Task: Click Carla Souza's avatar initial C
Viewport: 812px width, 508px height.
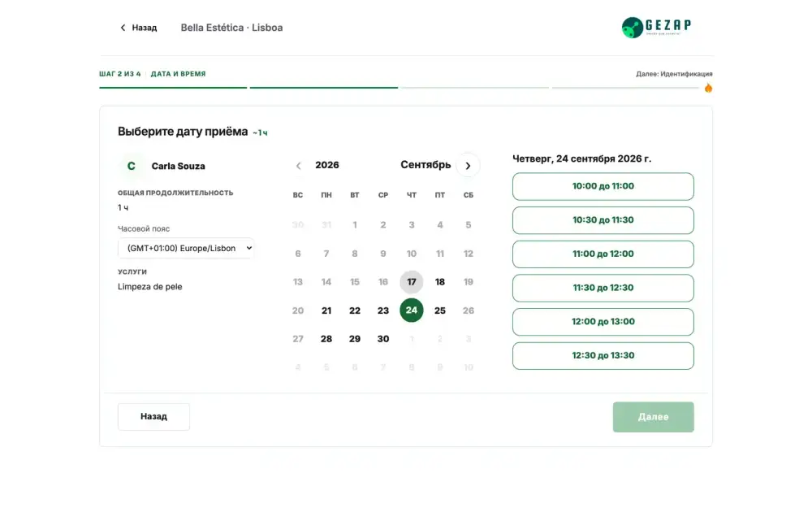Action: pyautogui.click(x=131, y=166)
